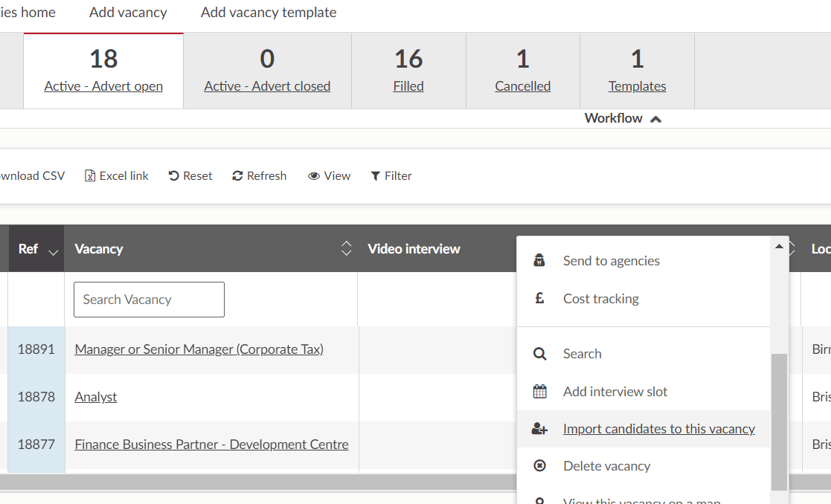Click the context menu vertical scrollbar thumb

779,420
